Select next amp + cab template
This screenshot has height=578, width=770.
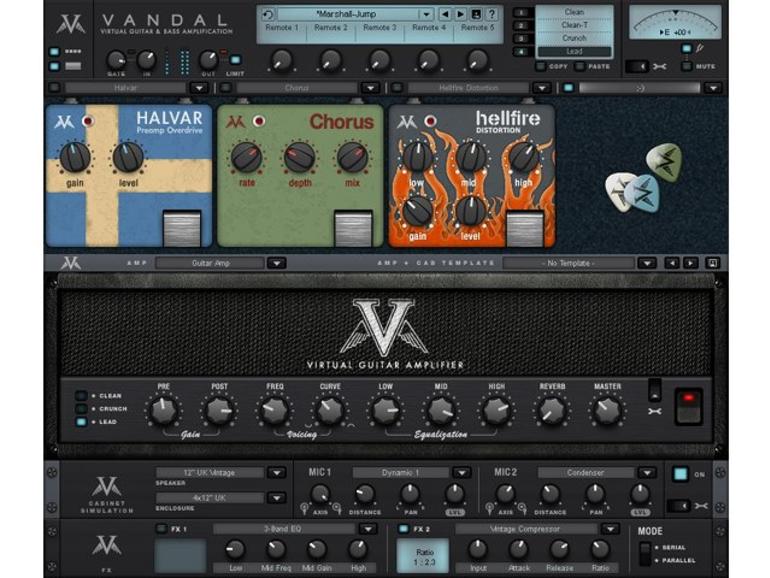click(x=690, y=263)
